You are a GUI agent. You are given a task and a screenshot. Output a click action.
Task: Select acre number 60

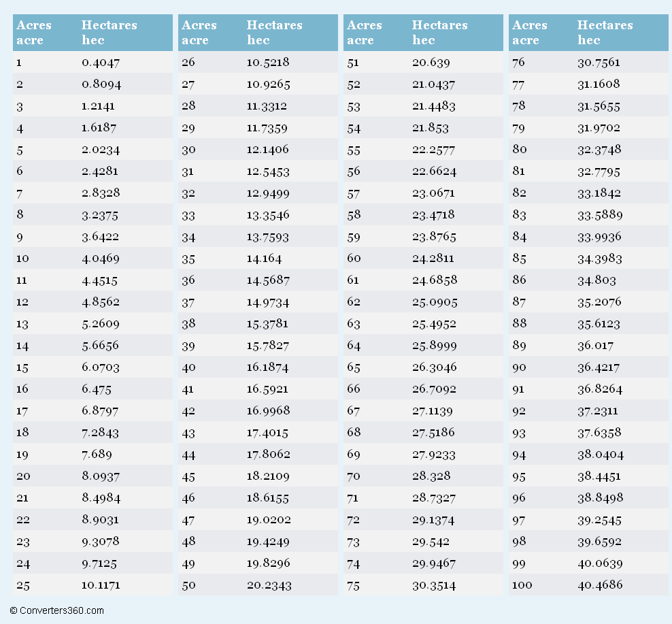click(x=354, y=258)
